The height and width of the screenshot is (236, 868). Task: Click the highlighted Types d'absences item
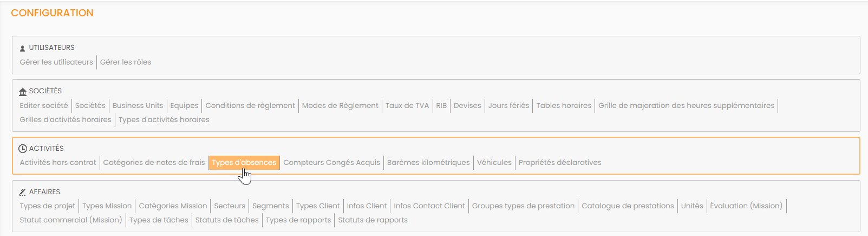click(x=244, y=163)
